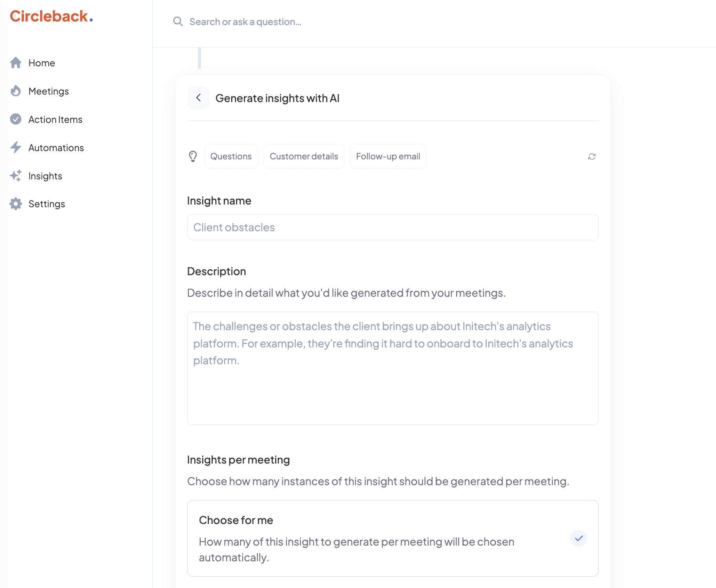This screenshot has width=716, height=588.
Task: Click the search magnifier icon
Action: point(178,22)
